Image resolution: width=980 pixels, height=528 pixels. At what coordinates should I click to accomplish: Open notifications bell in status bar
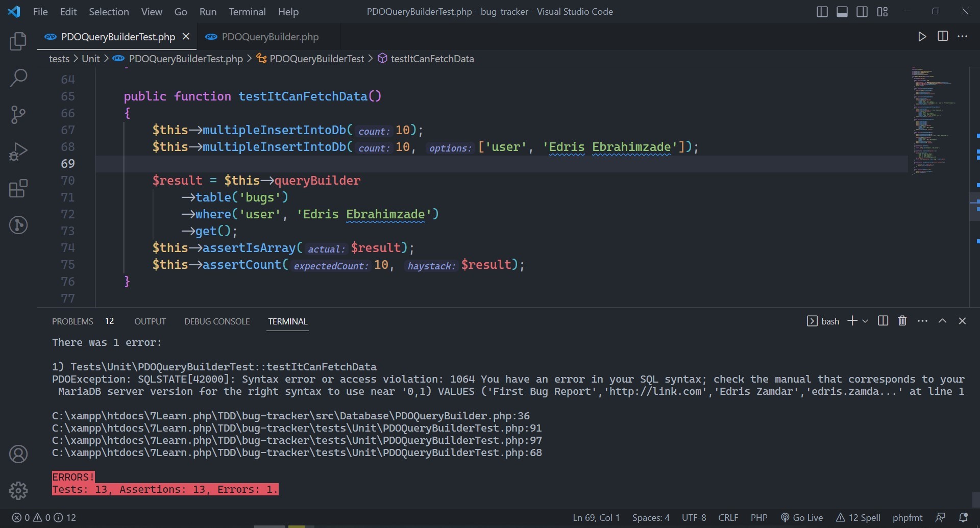pos(963,518)
